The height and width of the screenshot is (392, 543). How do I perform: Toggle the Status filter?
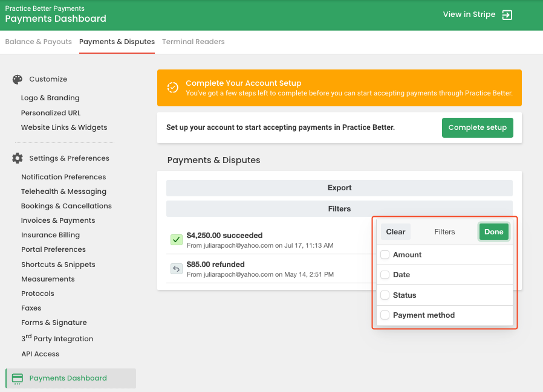click(385, 295)
